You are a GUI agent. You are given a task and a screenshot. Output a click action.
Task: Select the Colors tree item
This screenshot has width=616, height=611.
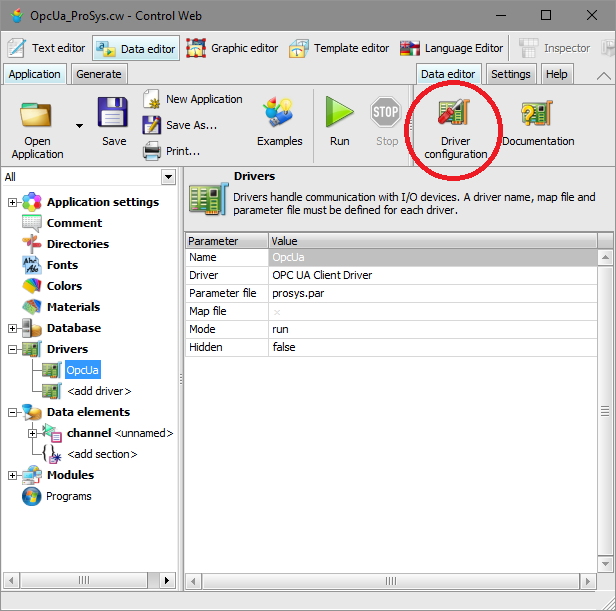point(64,286)
